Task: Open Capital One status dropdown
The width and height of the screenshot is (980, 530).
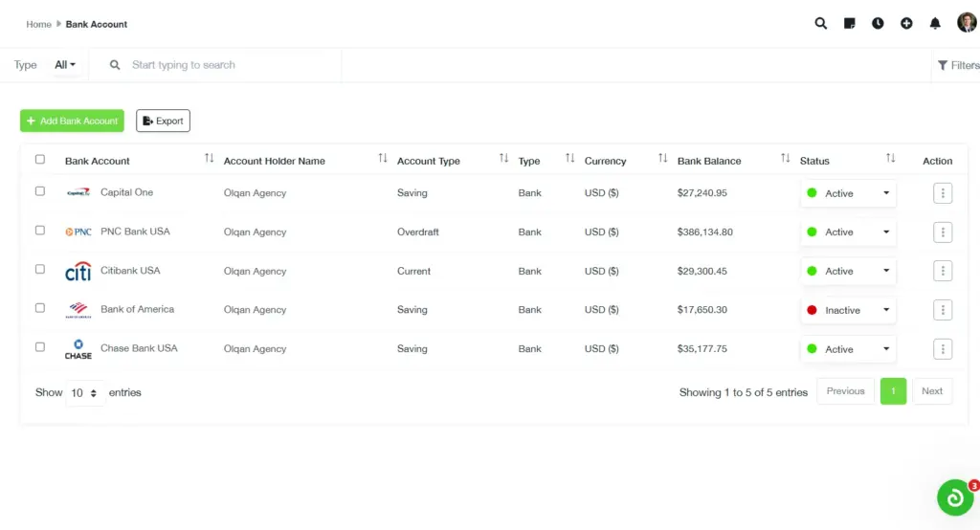Action: [x=848, y=193]
